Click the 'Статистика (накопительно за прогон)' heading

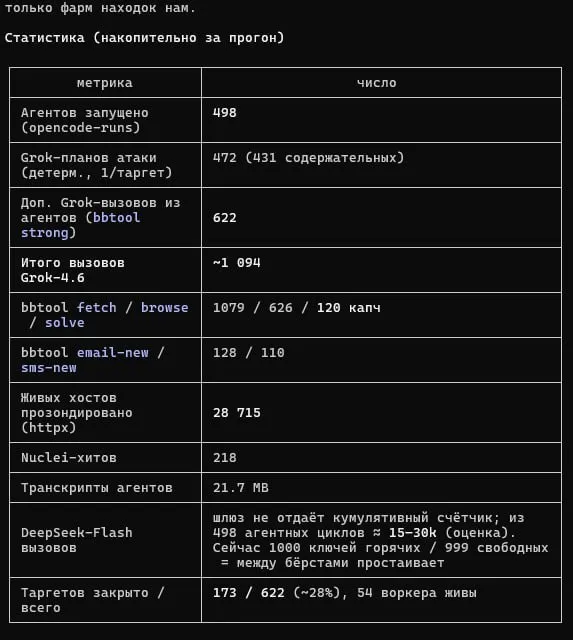coord(144,38)
